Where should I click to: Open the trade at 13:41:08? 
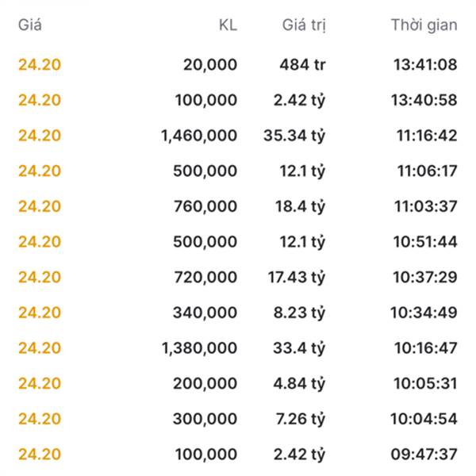(238, 65)
